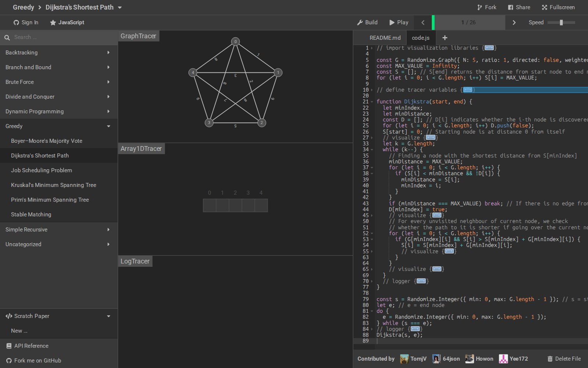Open Stable Matching algorithm

59,215
